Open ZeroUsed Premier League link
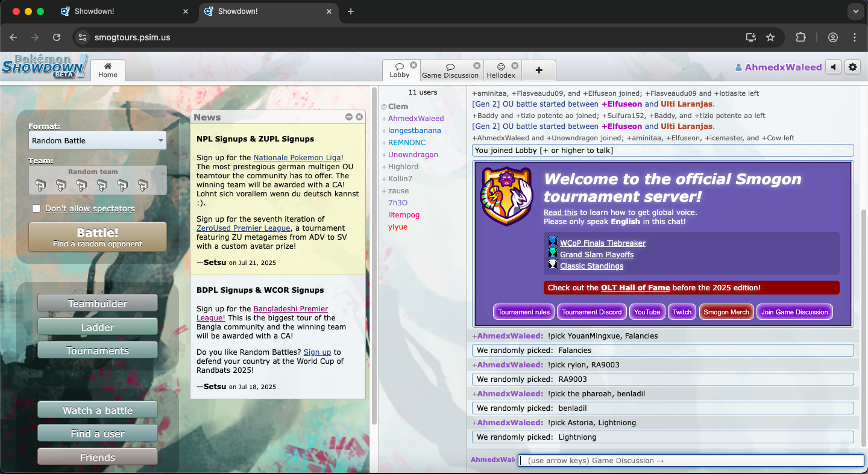868x474 pixels. click(243, 228)
